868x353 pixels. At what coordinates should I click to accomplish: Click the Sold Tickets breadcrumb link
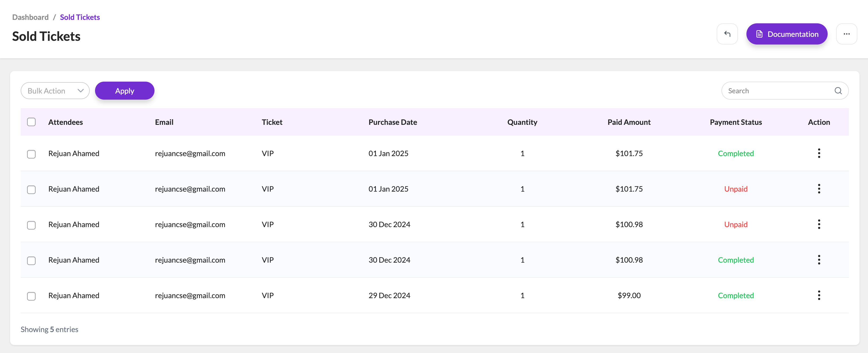pos(80,17)
